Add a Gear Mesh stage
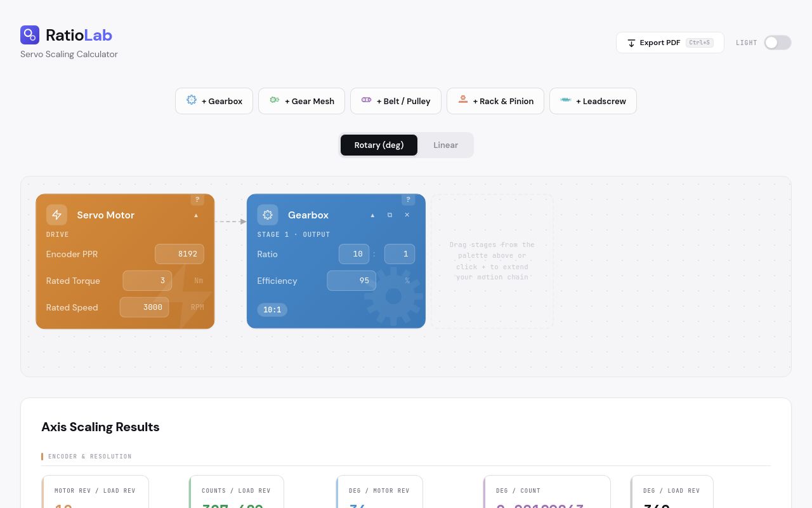Viewport: 812px width, 508px height. click(x=301, y=101)
